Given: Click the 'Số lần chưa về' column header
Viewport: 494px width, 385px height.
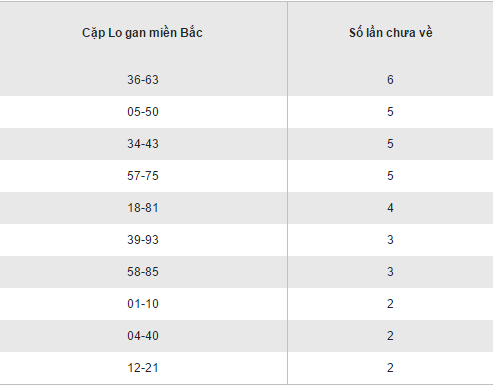Looking at the screenshot, I should click(391, 33).
